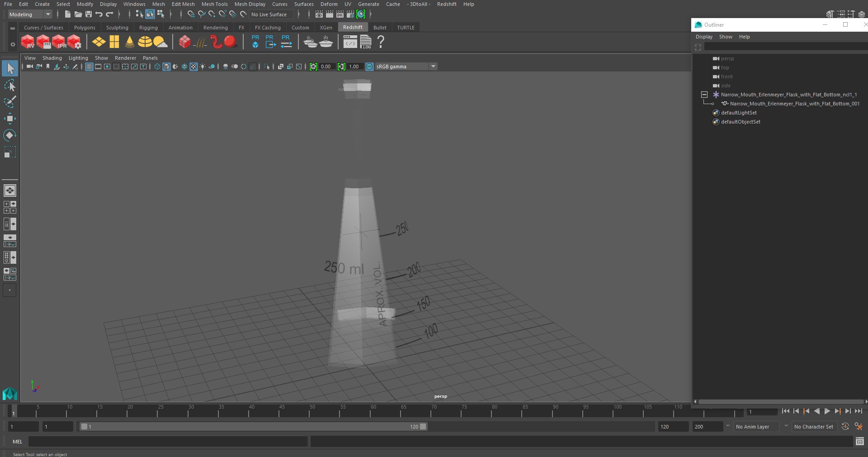Switch to the Polygons shelf tab
The height and width of the screenshot is (457, 868).
[x=85, y=28]
